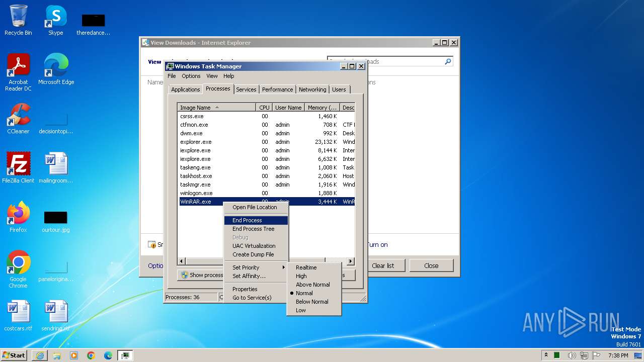The width and height of the screenshot is (644, 362).
Task: Open Task Manager View menu
Action: coord(212,76)
